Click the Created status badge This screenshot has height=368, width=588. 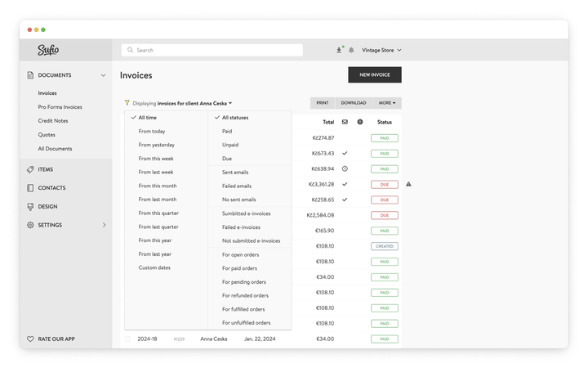385,246
